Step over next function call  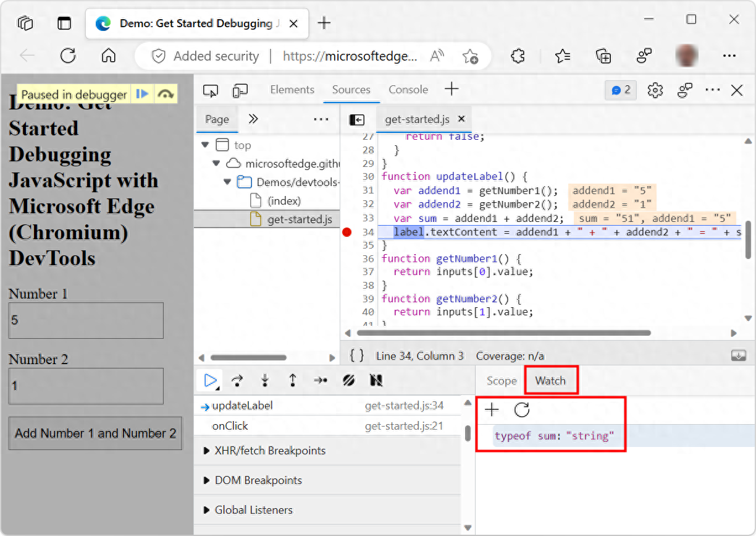tap(237, 380)
